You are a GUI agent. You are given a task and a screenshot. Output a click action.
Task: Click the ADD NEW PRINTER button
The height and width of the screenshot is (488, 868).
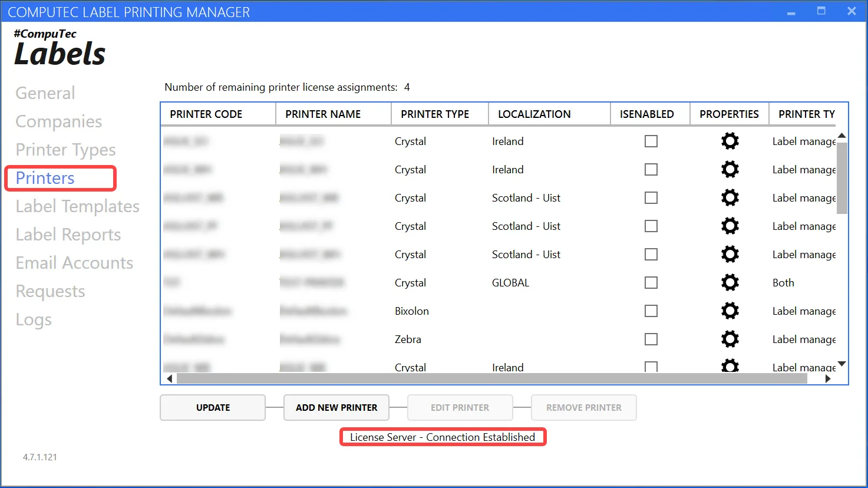click(x=336, y=408)
